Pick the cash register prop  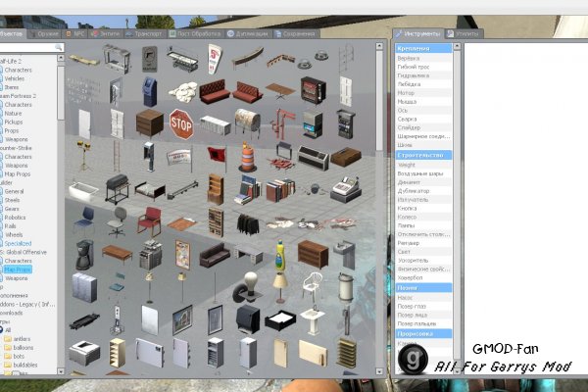(x=346, y=189)
